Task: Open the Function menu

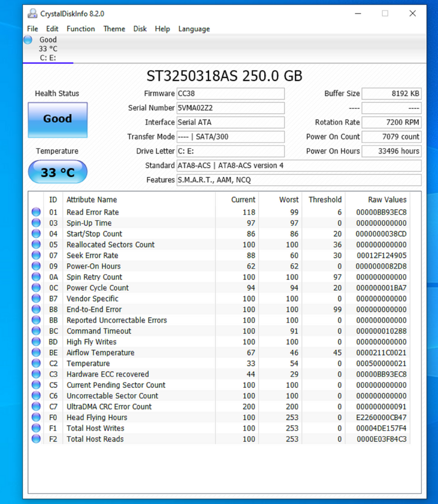Action: 81,29
